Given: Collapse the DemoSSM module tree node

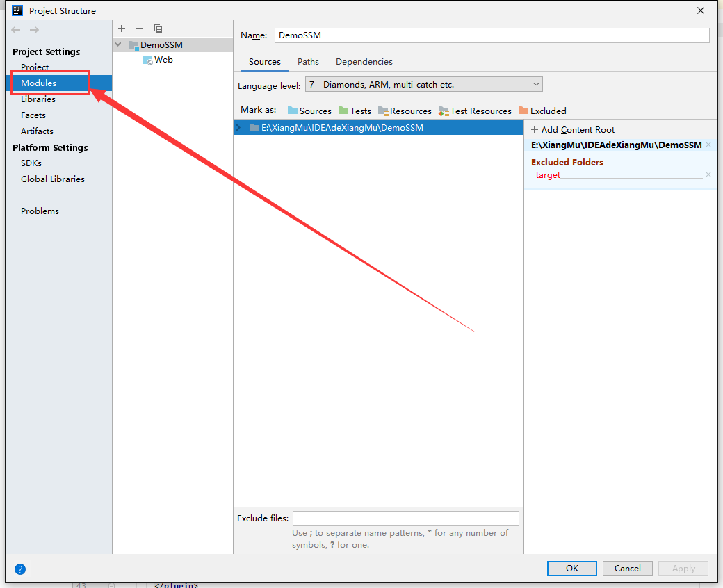Looking at the screenshot, I should pyautogui.click(x=118, y=44).
